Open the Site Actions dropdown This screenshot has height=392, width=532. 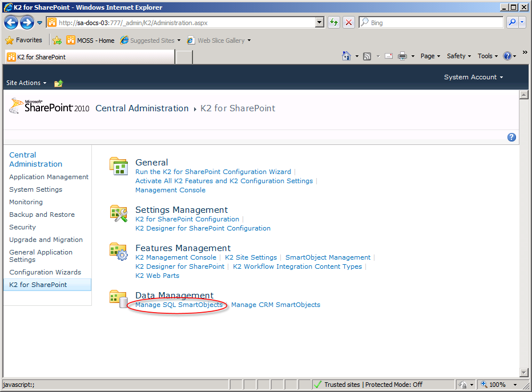[x=26, y=83]
